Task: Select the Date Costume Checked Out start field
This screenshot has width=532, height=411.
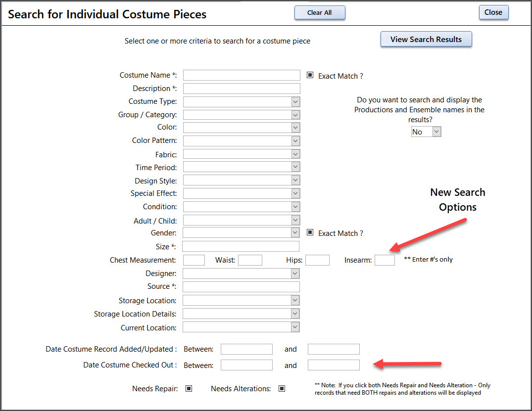Action: [x=246, y=365]
